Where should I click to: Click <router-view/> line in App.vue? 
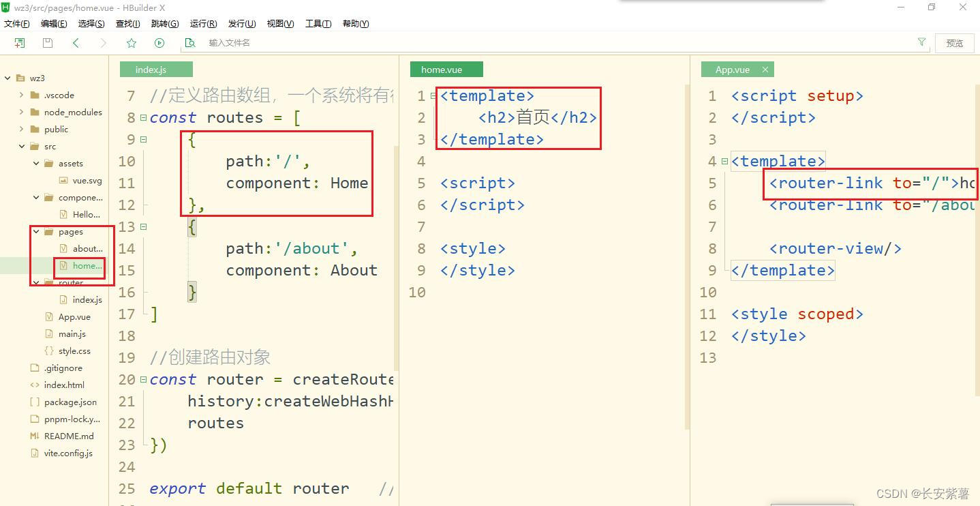point(836,248)
